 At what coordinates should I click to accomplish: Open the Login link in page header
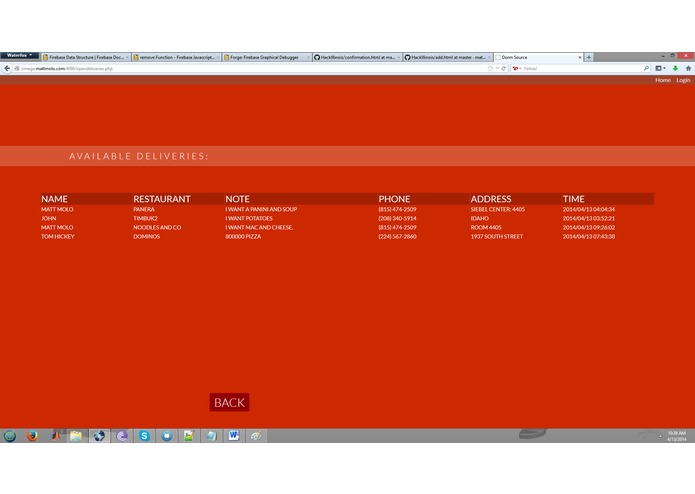point(683,80)
